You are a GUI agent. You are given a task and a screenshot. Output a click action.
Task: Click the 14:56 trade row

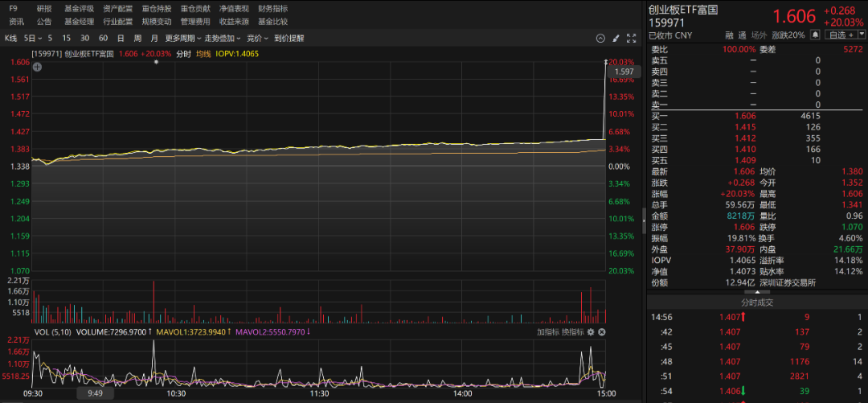point(757,317)
